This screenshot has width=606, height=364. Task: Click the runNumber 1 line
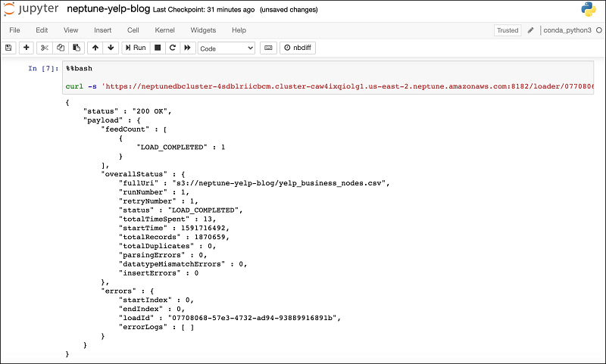tap(155, 192)
